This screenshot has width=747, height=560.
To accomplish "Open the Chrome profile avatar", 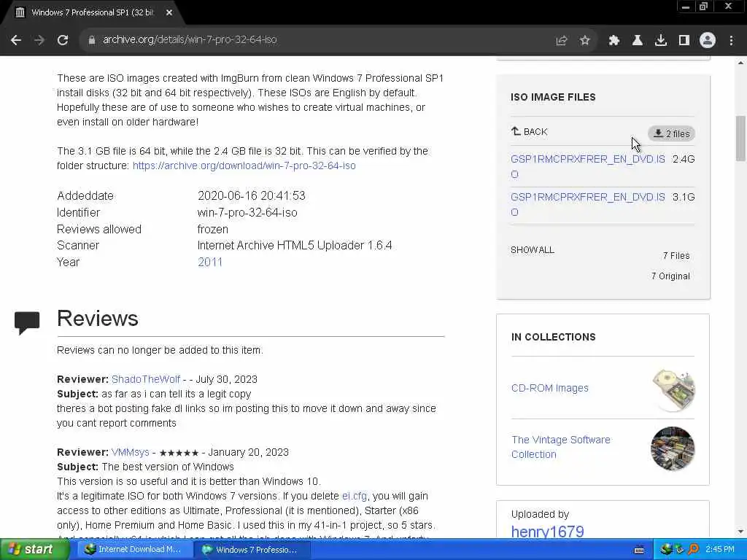I will [708, 40].
